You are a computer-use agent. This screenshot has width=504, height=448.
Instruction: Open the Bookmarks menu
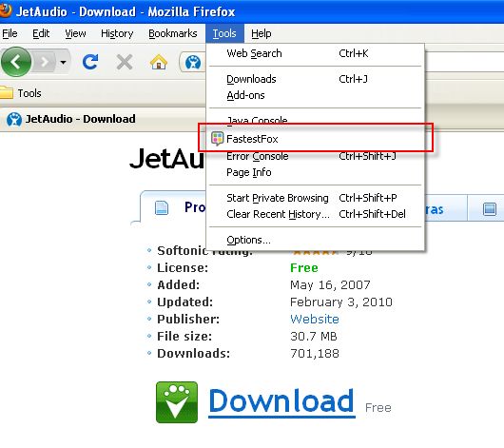173,33
